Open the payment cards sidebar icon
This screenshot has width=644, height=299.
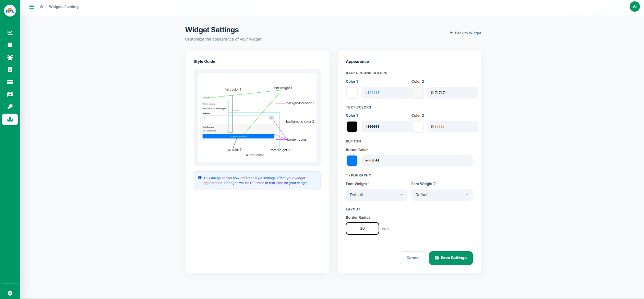(10, 82)
